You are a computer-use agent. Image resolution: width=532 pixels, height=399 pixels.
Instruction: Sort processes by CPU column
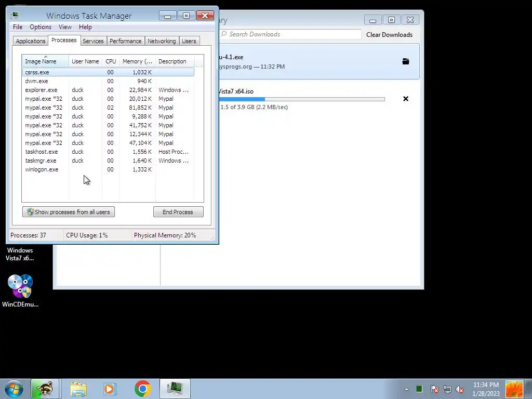111,61
